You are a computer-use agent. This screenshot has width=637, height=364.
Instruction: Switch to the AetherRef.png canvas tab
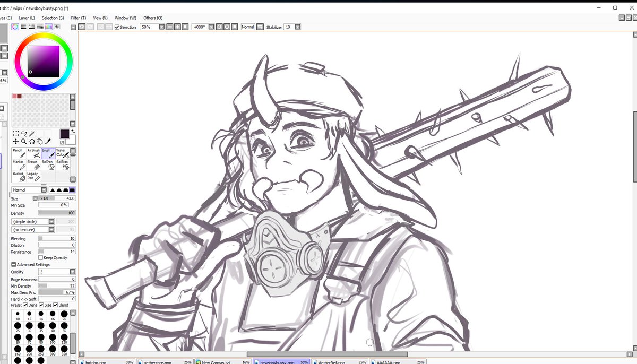tap(331, 361)
